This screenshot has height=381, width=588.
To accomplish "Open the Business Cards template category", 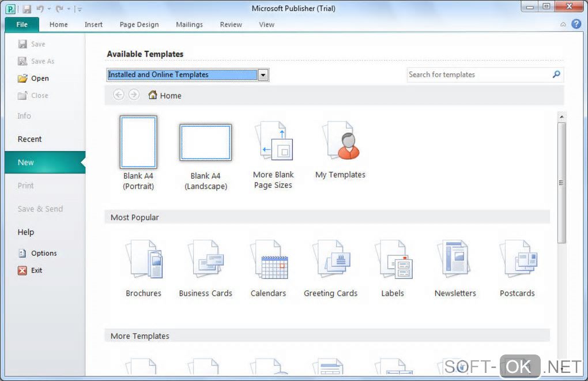I will [x=205, y=269].
